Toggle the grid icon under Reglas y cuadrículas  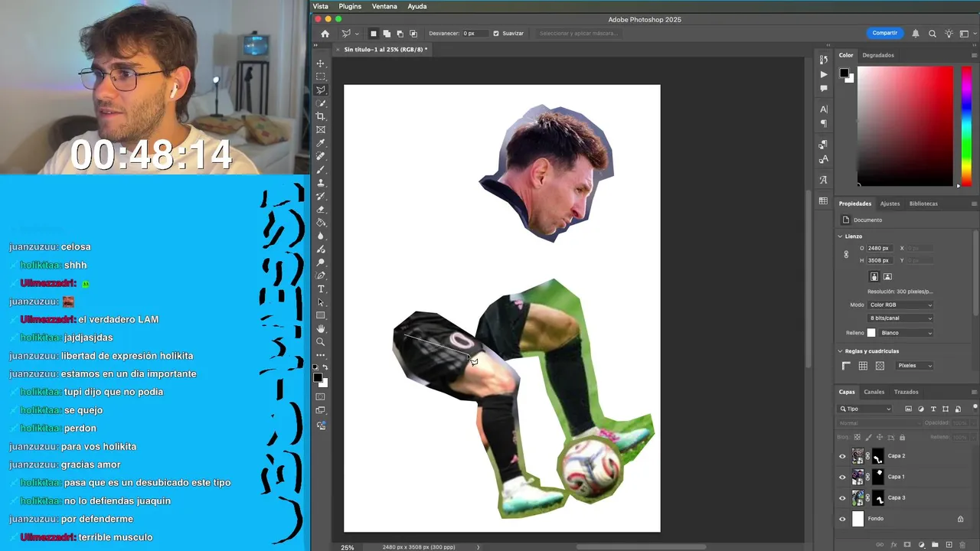[863, 366]
